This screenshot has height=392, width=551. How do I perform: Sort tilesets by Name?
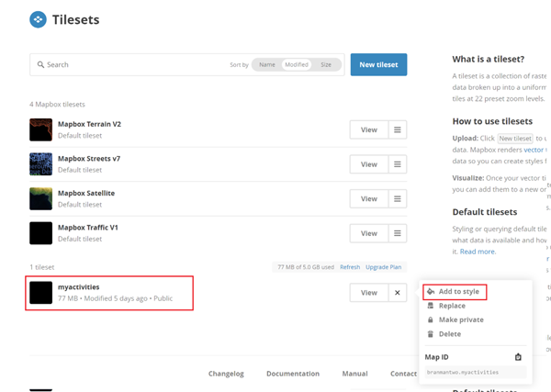click(x=267, y=64)
